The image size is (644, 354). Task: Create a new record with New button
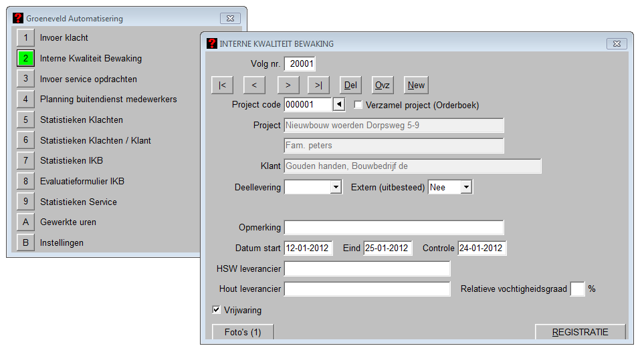click(x=416, y=85)
